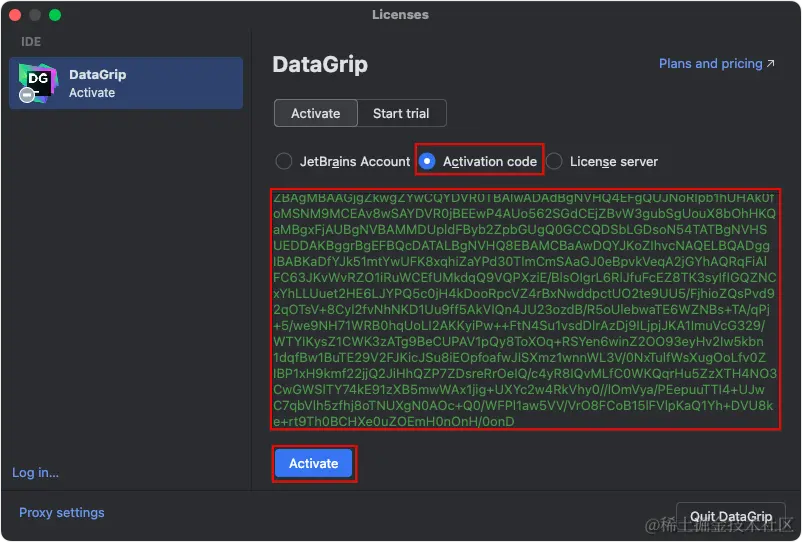The width and height of the screenshot is (802, 542).
Task: Click the DataGrip heading text
Action: [320, 64]
